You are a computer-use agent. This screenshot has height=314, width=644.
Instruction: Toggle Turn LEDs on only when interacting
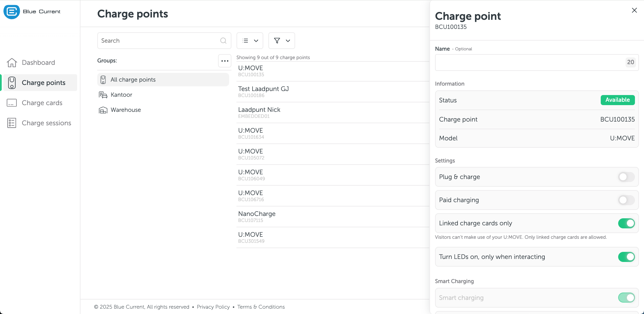626,257
